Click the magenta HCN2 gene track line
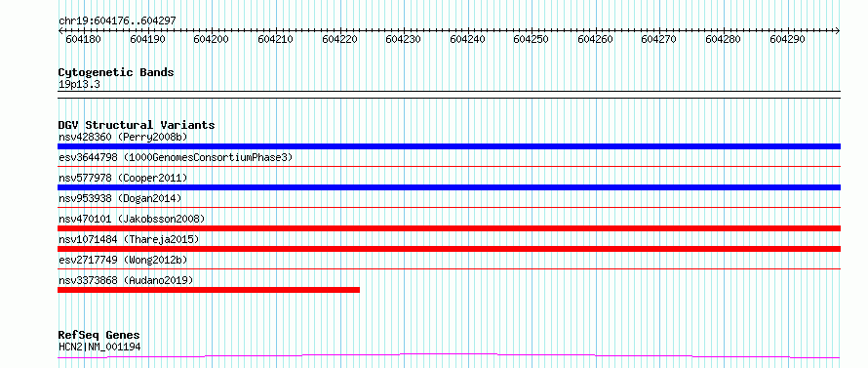The width and height of the screenshot is (868, 368). tap(449, 356)
